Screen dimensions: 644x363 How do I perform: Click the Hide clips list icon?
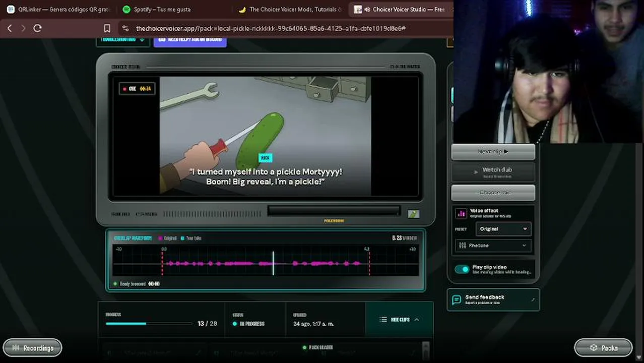click(x=383, y=320)
